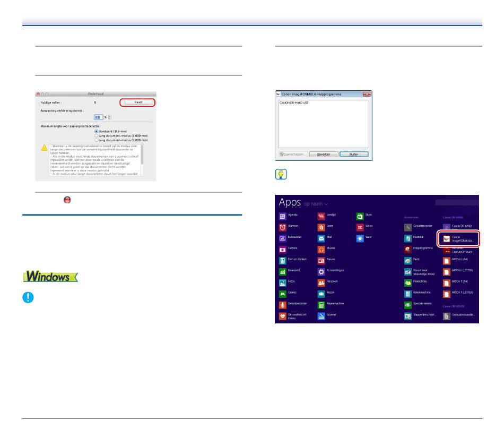Open the PATCH T (A4) document

pyautogui.click(x=456, y=283)
